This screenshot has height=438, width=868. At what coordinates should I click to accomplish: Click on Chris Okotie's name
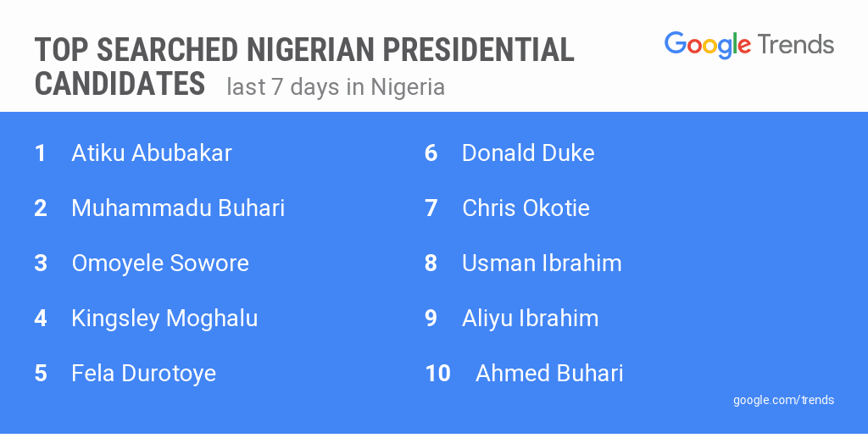[526, 208]
